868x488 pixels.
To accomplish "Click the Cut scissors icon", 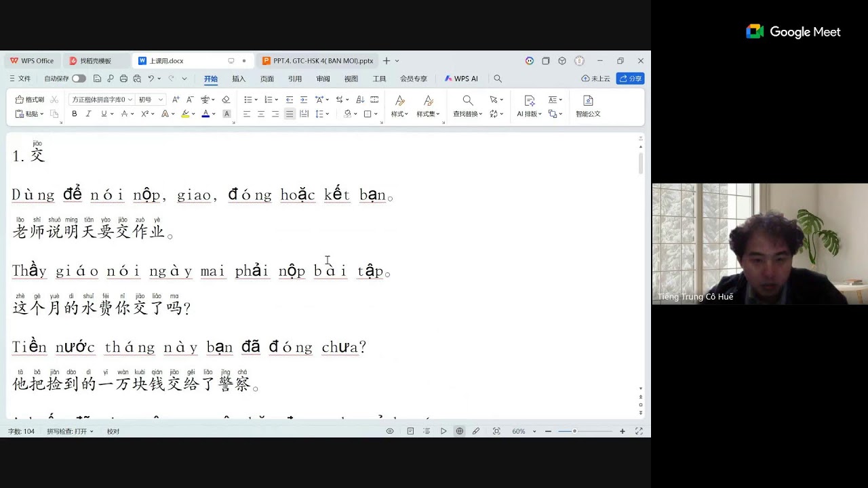I will pyautogui.click(x=54, y=100).
